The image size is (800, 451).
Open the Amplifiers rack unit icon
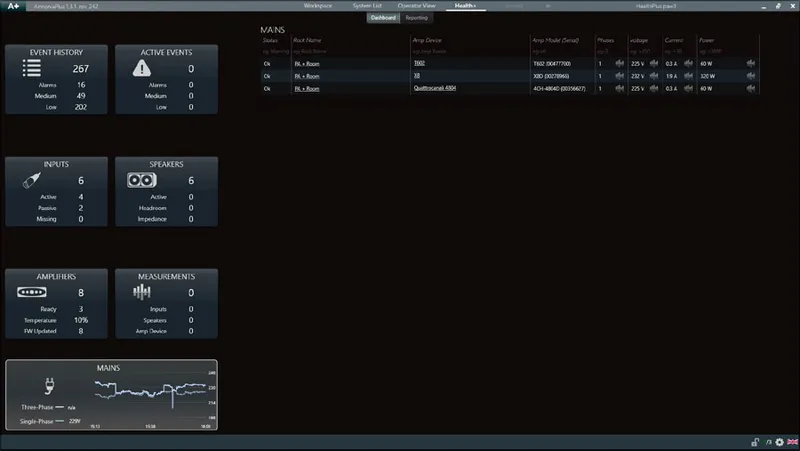[x=32, y=292]
